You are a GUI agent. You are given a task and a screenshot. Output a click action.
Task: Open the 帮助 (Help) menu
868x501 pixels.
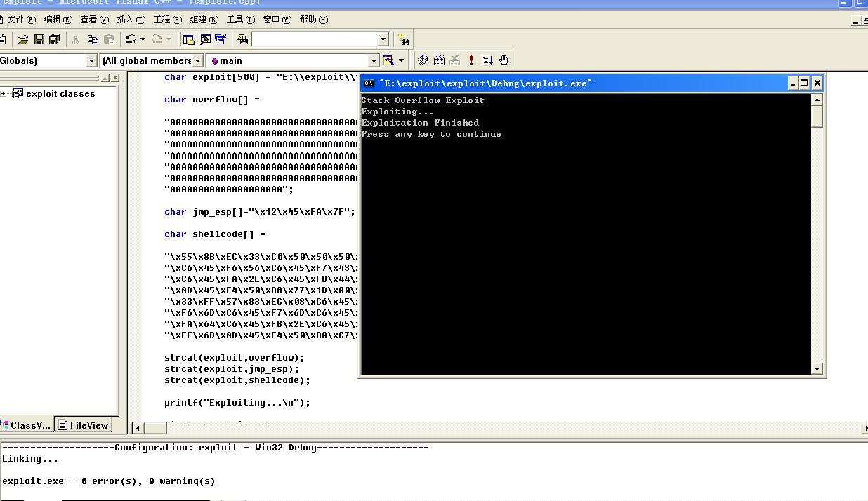pyautogui.click(x=313, y=20)
